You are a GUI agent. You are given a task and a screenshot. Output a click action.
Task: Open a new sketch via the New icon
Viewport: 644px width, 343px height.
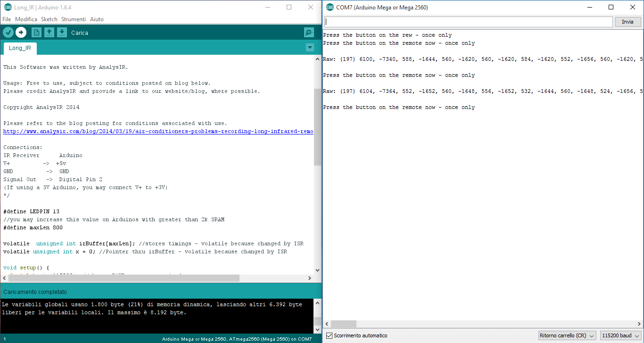[36, 32]
